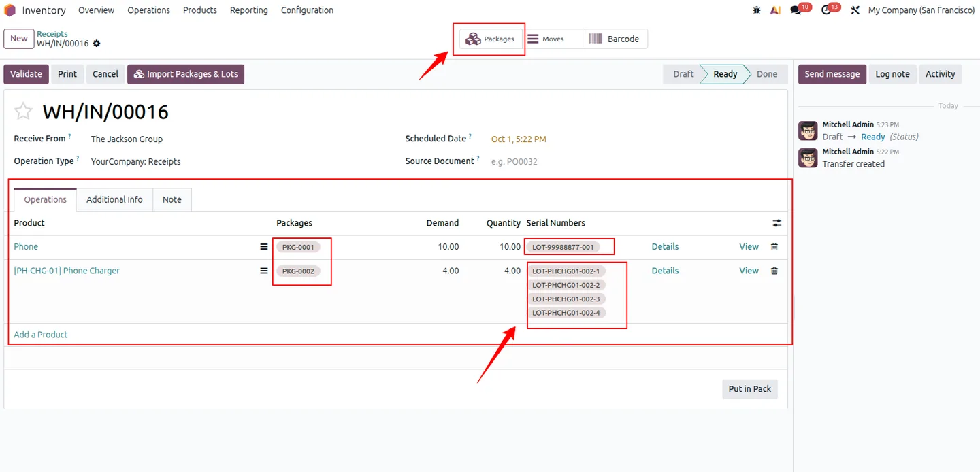Click package tag PKG-0002
The height and width of the screenshot is (472, 980).
tap(298, 271)
